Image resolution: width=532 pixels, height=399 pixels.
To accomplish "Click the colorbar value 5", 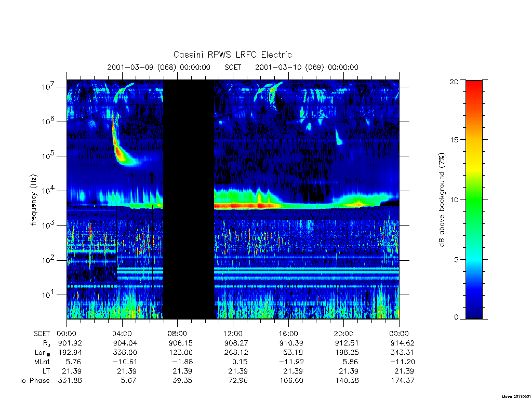I will click(x=456, y=259).
